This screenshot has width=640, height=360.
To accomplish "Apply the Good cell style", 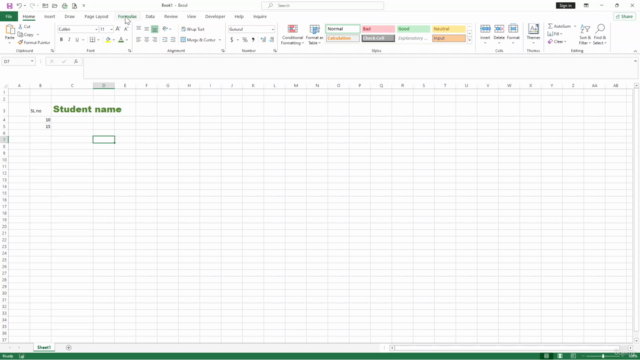I will tap(413, 29).
